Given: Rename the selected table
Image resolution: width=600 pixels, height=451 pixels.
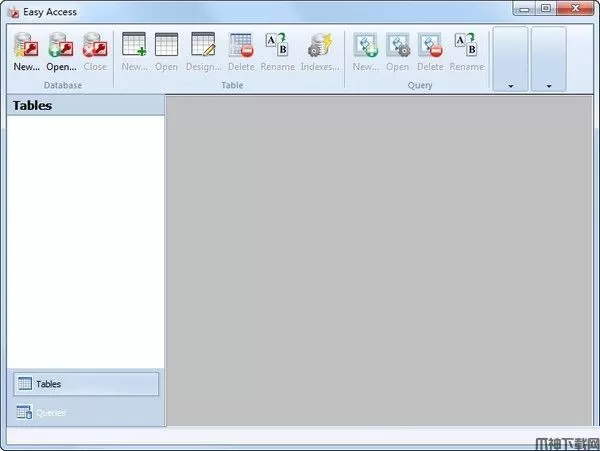Looking at the screenshot, I should tap(277, 52).
